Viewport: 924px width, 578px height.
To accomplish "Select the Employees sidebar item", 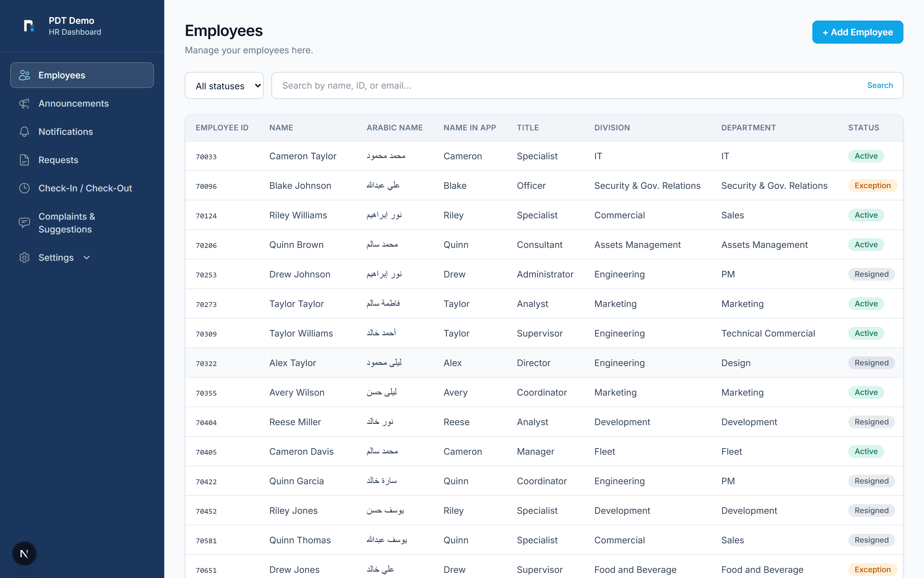I will click(x=82, y=75).
